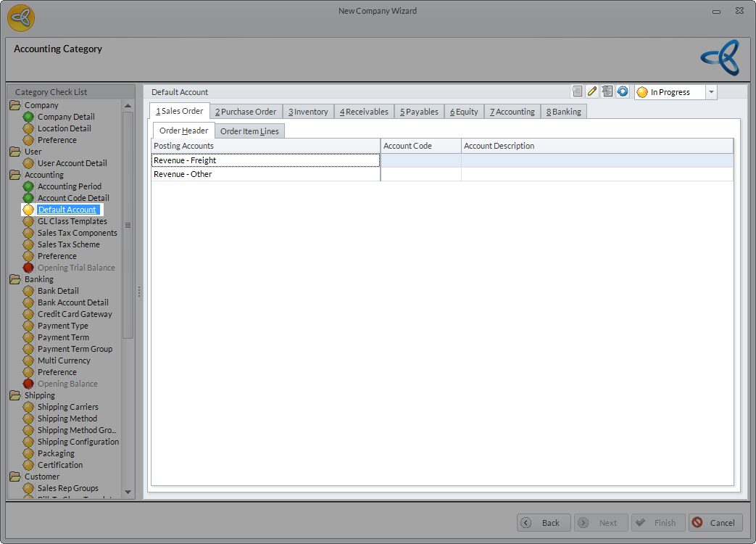756x544 pixels.
Task: Switch to the Purchase Order tab
Action: [246, 112]
